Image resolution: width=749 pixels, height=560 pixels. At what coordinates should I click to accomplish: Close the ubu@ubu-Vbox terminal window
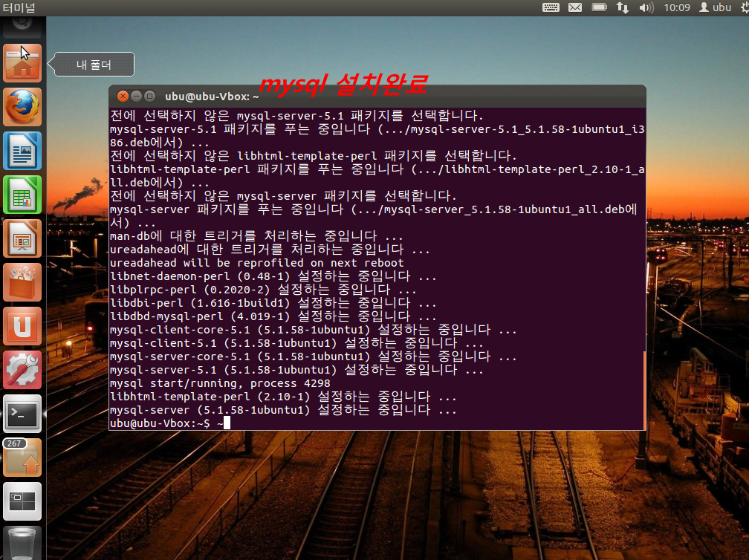pos(123,97)
